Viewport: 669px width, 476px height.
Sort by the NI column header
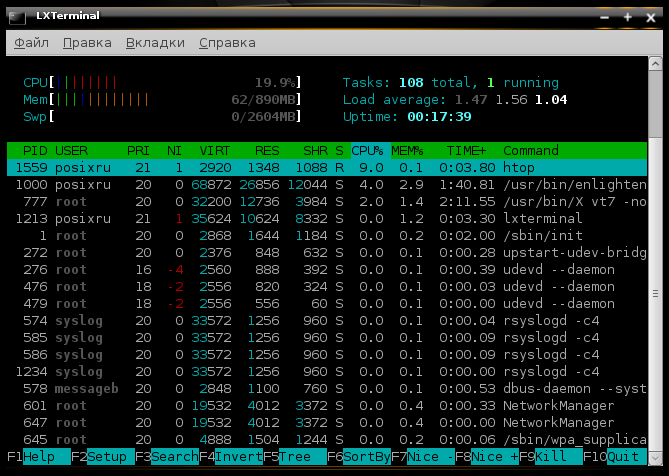point(174,151)
